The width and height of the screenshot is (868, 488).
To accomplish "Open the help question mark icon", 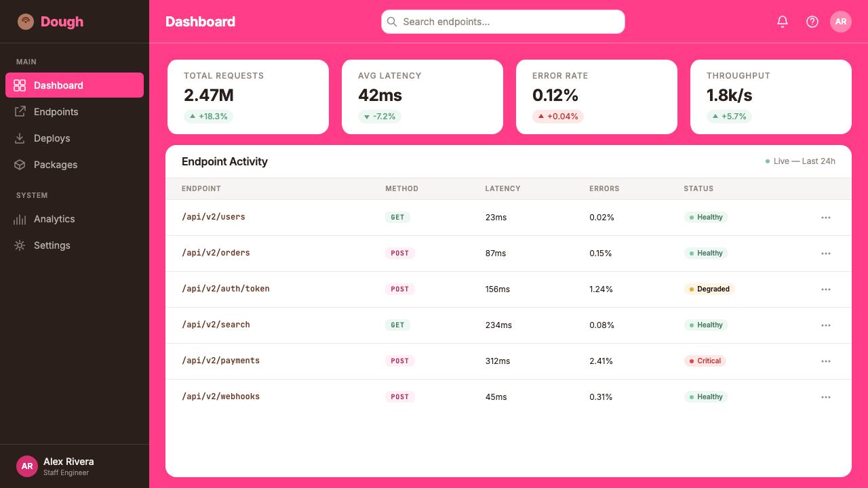I will (812, 22).
